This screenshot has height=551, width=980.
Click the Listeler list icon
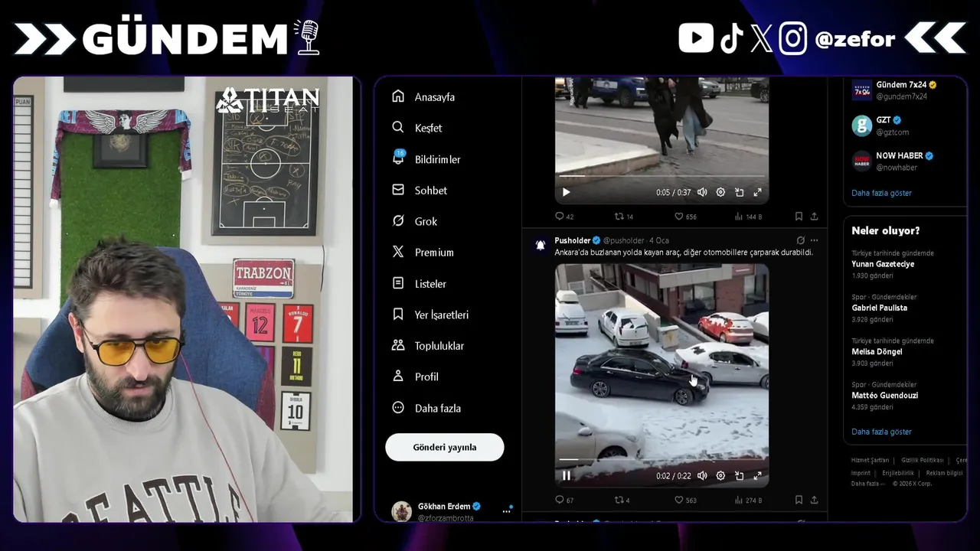[398, 283]
